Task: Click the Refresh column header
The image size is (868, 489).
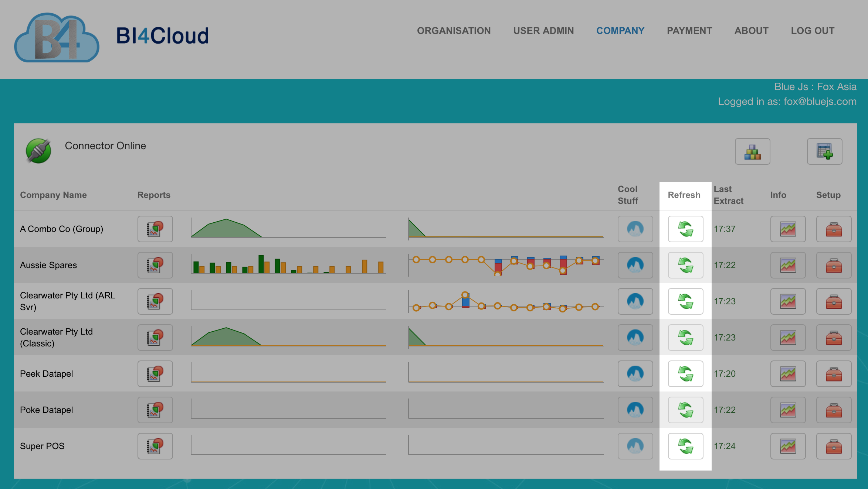Action: click(x=684, y=195)
